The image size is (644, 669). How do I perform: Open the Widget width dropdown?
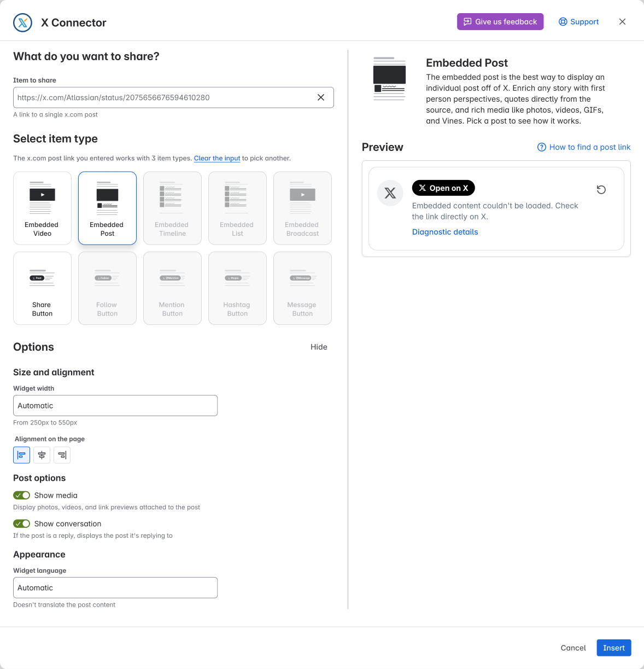(x=115, y=405)
